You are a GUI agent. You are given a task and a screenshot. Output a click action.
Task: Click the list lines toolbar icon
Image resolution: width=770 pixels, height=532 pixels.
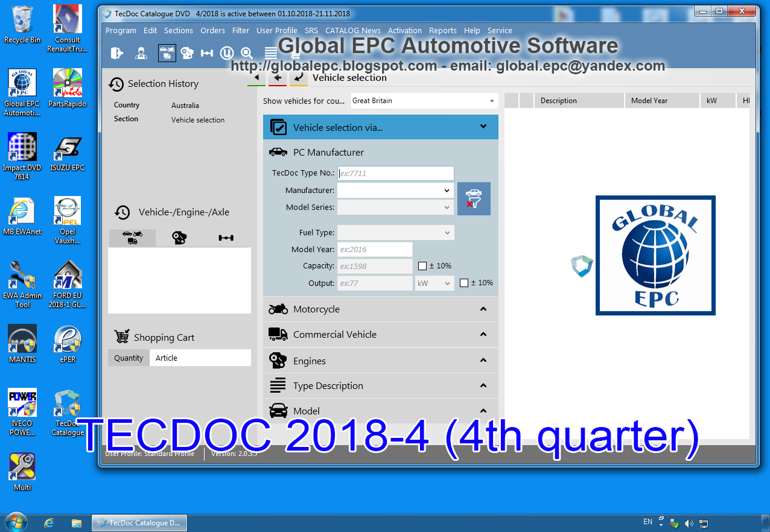[271, 53]
